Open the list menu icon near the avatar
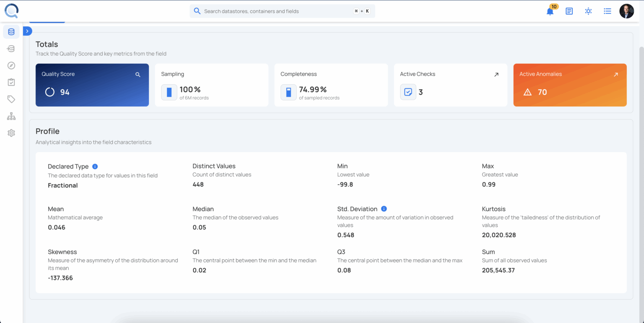The image size is (644, 323). point(608,11)
